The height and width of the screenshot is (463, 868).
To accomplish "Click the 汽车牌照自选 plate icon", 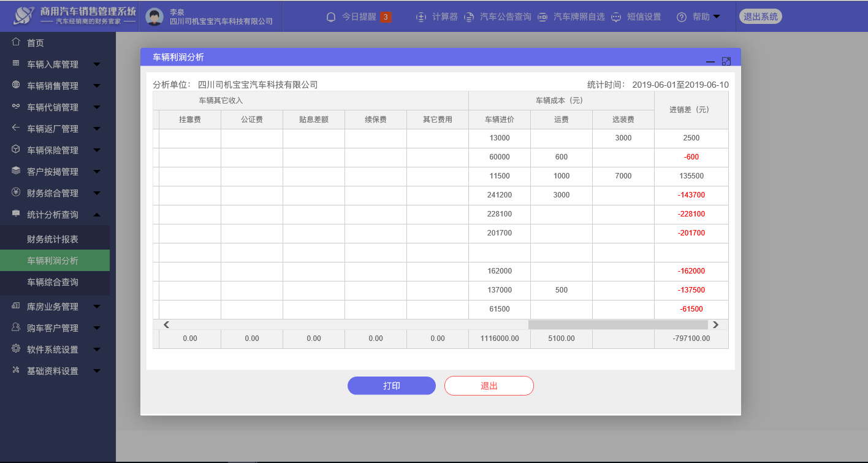I will pos(542,17).
